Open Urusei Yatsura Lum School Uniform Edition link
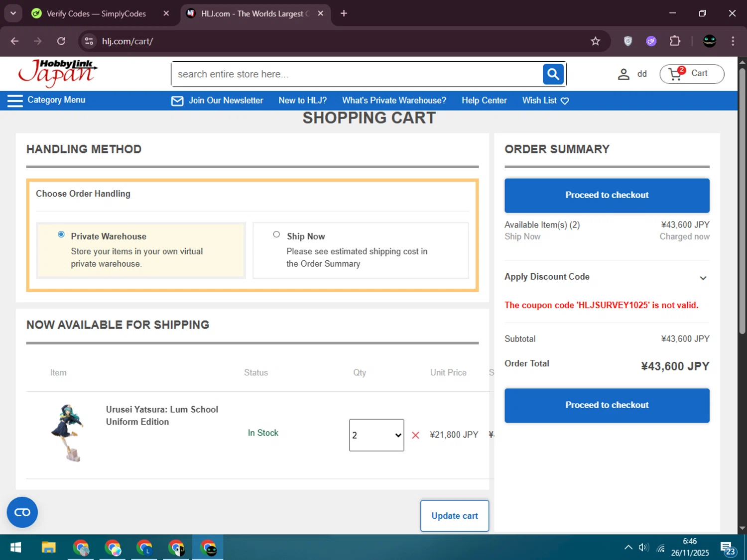The image size is (747, 560). (x=162, y=416)
